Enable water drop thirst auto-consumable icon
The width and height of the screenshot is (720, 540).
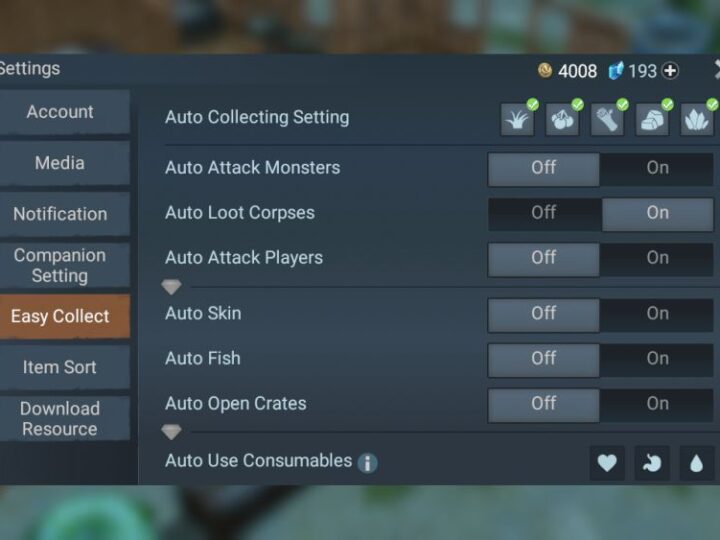pyautogui.click(x=697, y=463)
